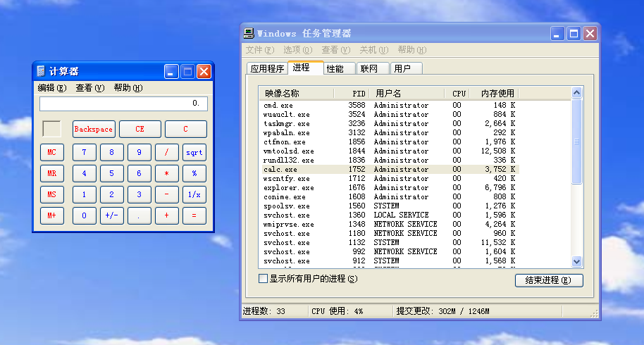Select the 进程 tab
644x345 pixels.
pos(306,68)
